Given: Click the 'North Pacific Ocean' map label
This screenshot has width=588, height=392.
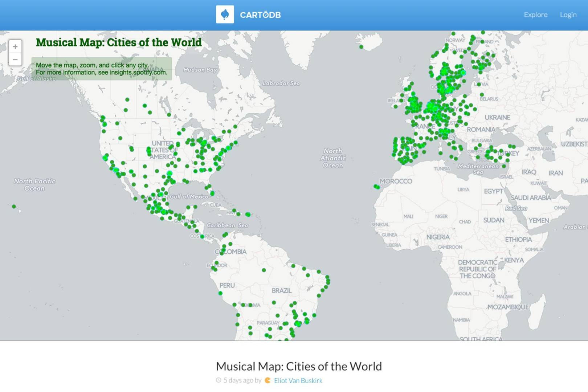Looking at the screenshot, I should (x=34, y=185).
